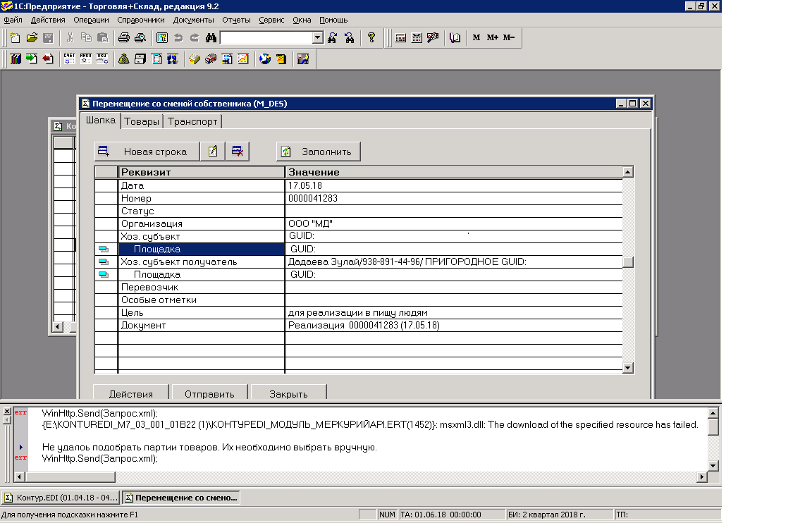
Task: Close the message panel with X
Action: [x=7, y=412]
